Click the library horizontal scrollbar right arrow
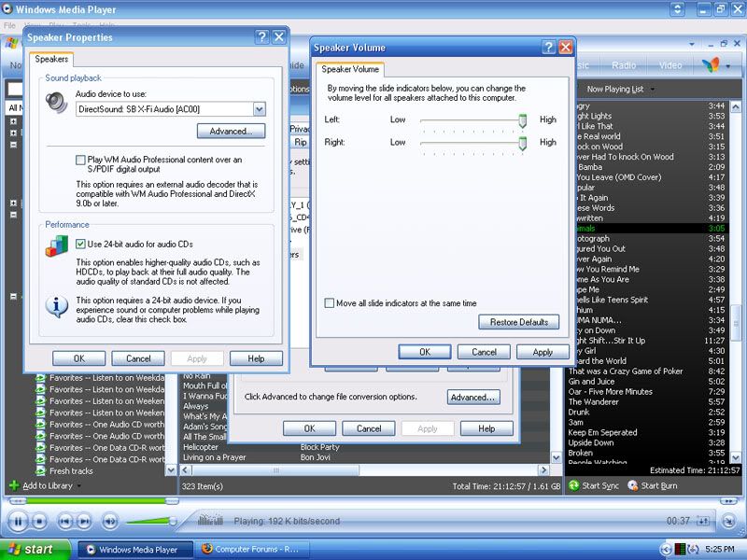 pos(543,470)
